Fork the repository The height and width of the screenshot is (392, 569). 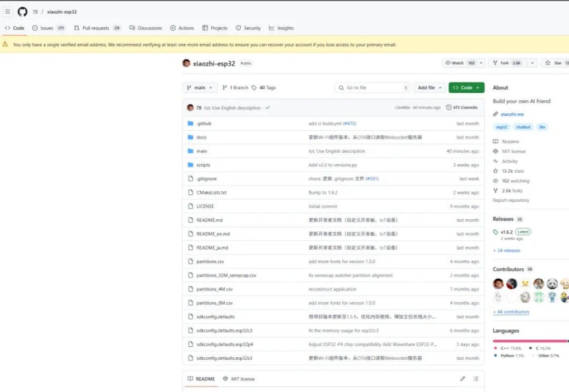tap(507, 63)
